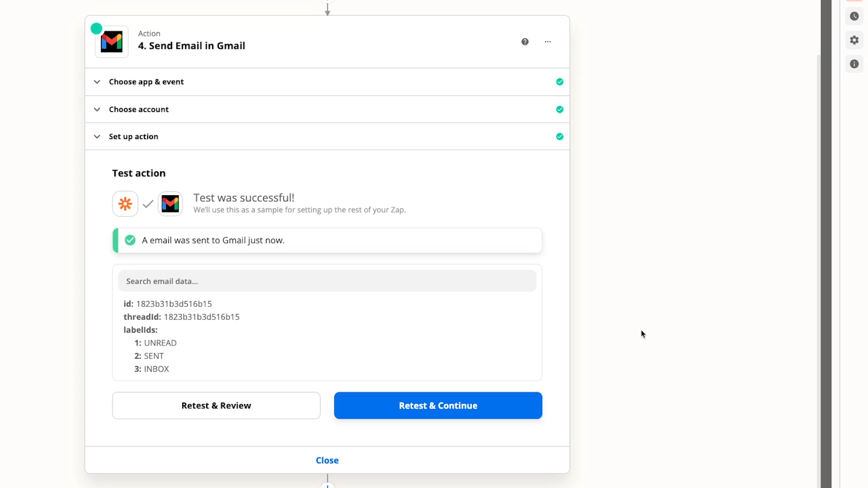Viewport: 868px width, 488px height.
Task: Click the Gmail icon in Test action
Action: [x=170, y=204]
